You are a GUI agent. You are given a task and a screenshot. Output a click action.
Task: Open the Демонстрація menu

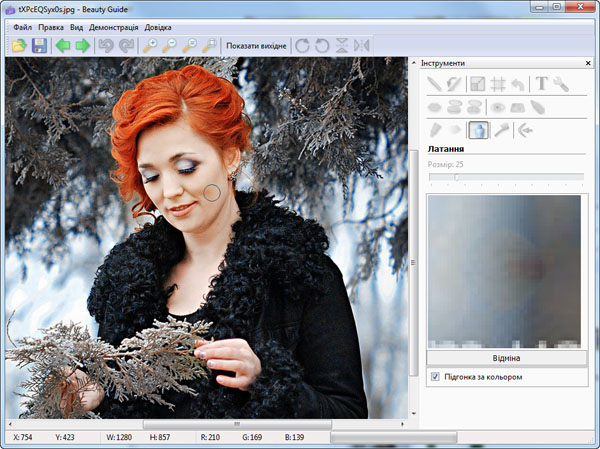point(113,27)
